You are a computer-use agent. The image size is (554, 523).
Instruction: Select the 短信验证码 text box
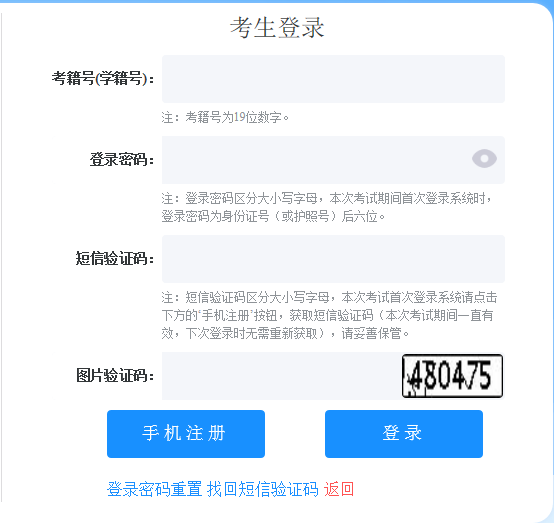333,259
